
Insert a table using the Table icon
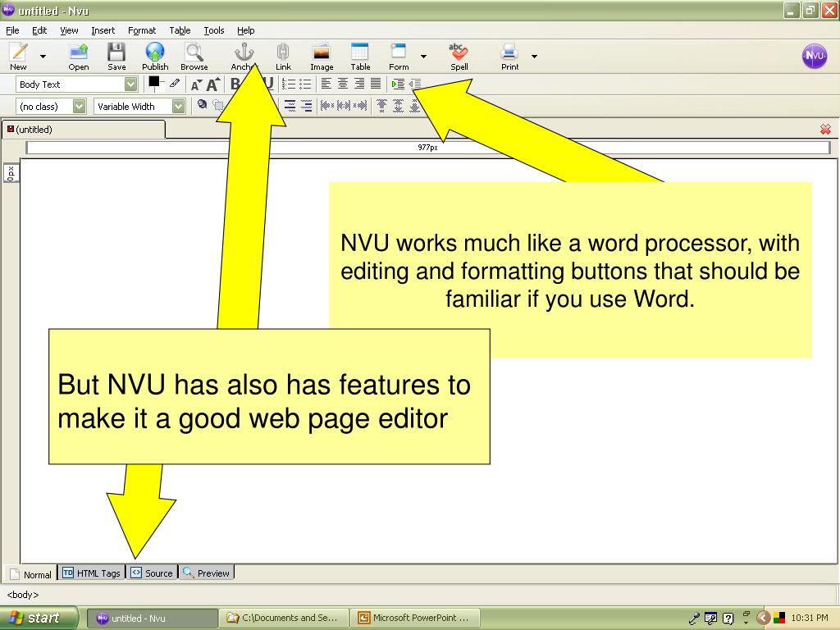coord(360,57)
